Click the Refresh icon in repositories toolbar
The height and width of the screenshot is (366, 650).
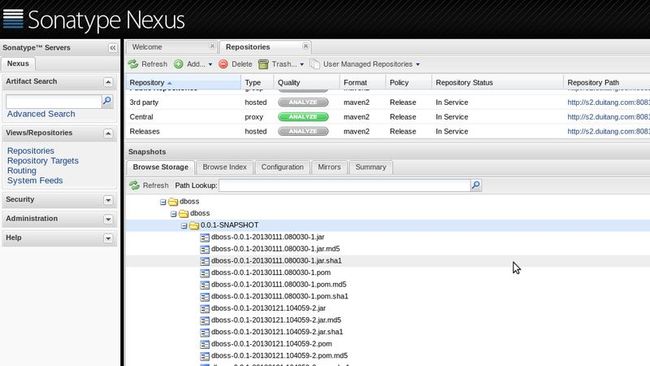[x=133, y=64]
